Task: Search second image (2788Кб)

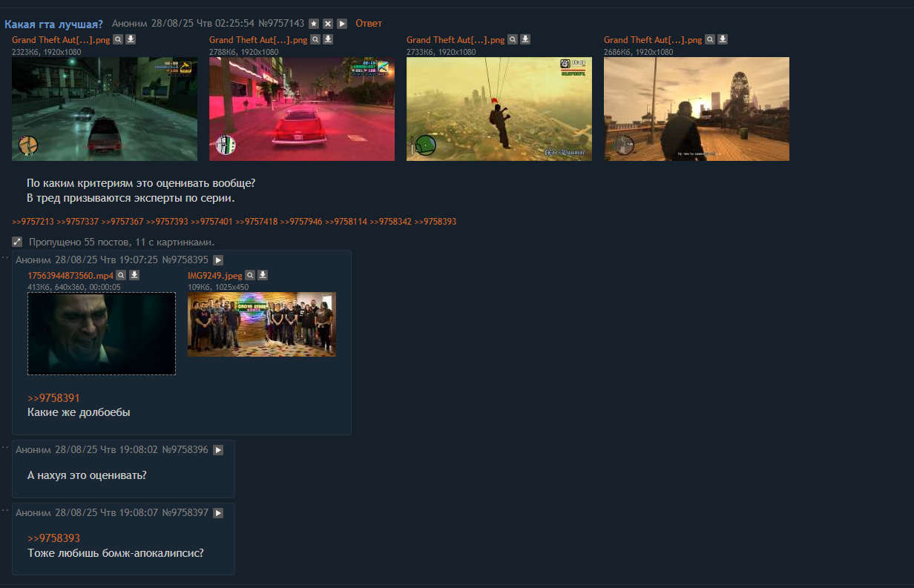Action: point(315,39)
